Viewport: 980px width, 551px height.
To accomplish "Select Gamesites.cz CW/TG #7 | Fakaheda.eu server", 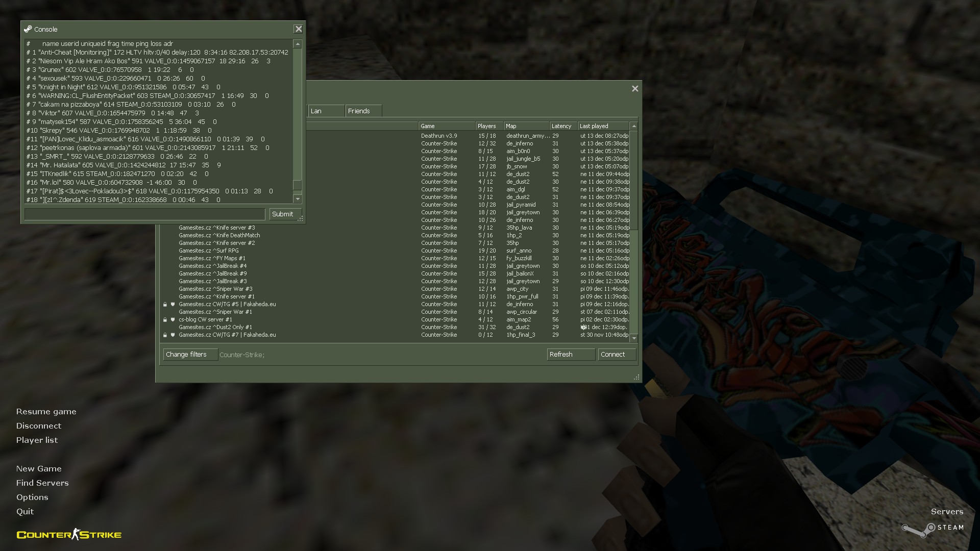I will click(x=395, y=335).
